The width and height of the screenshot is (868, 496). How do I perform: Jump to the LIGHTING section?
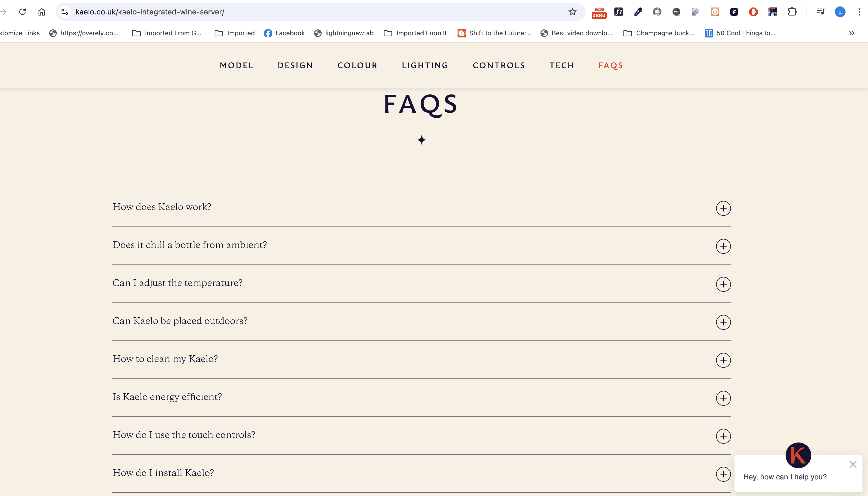coord(425,65)
